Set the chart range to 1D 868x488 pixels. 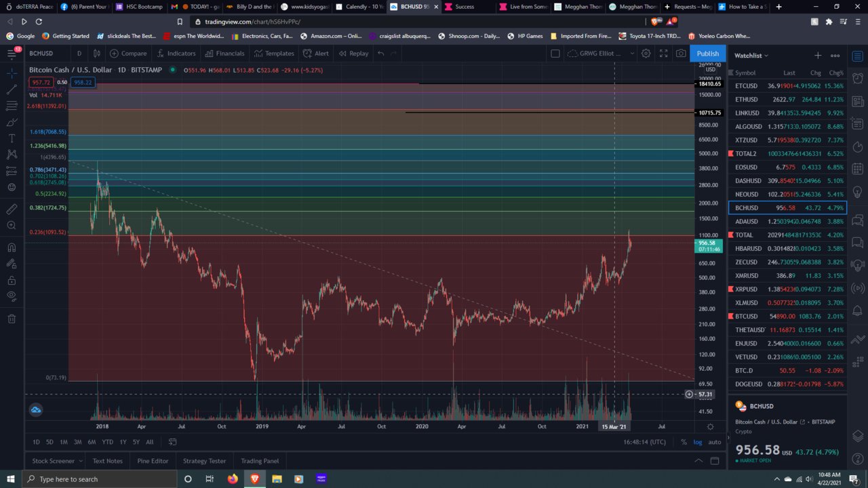coord(37,442)
